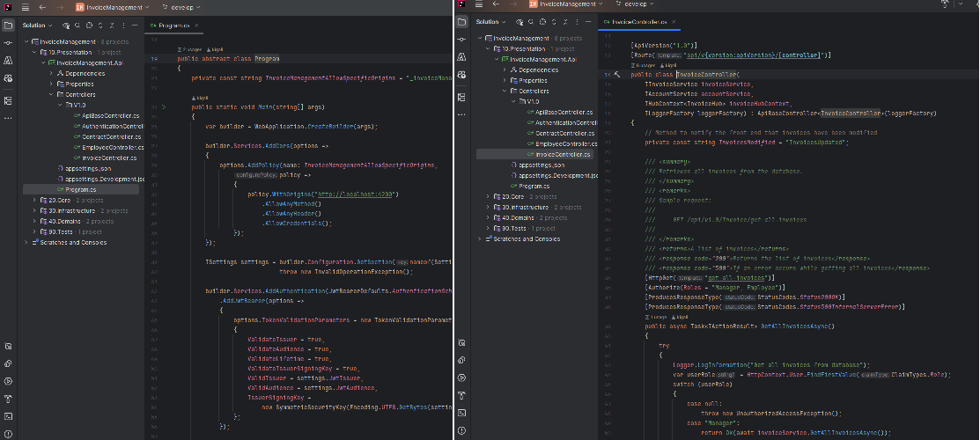
Task: Open main menu hamburger in right window
Action: pyautogui.click(x=479, y=4)
